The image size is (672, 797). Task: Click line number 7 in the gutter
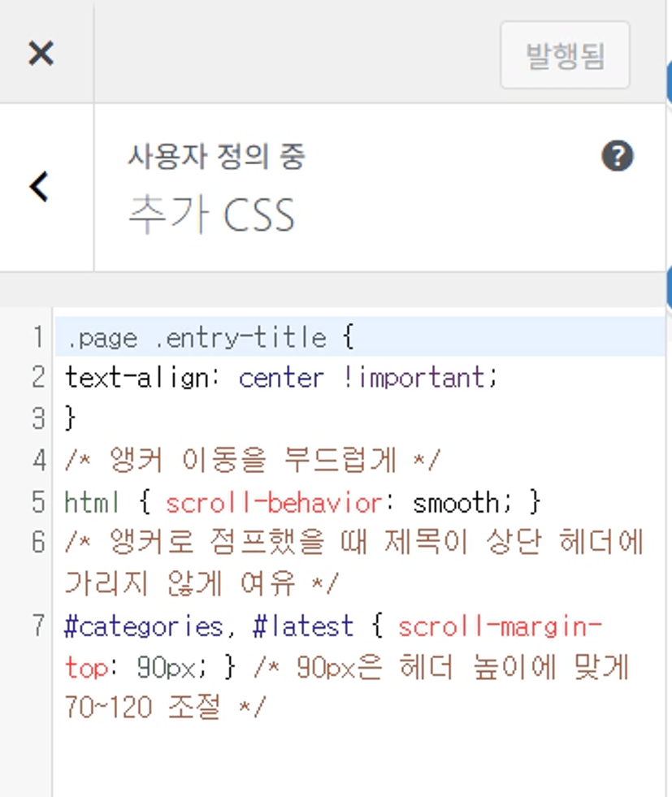(x=37, y=626)
